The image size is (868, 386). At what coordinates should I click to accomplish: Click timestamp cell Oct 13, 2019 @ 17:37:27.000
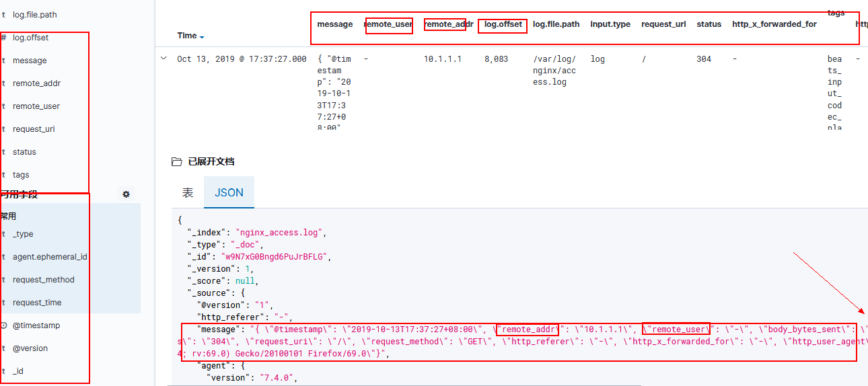point(242,59)
